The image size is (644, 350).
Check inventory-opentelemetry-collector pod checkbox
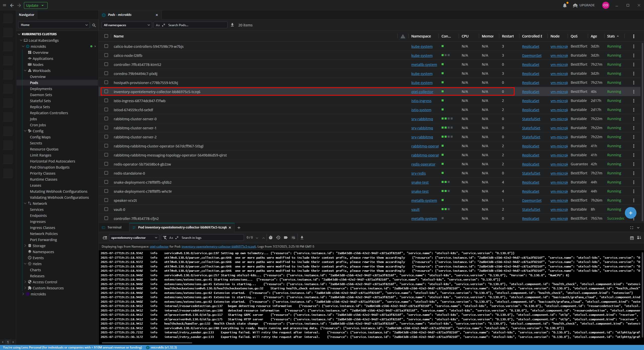(x=106, y=91)
